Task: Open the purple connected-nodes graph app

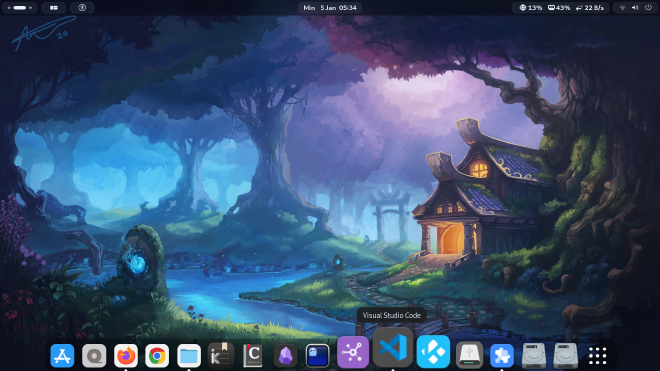Action: click(353, 352)
